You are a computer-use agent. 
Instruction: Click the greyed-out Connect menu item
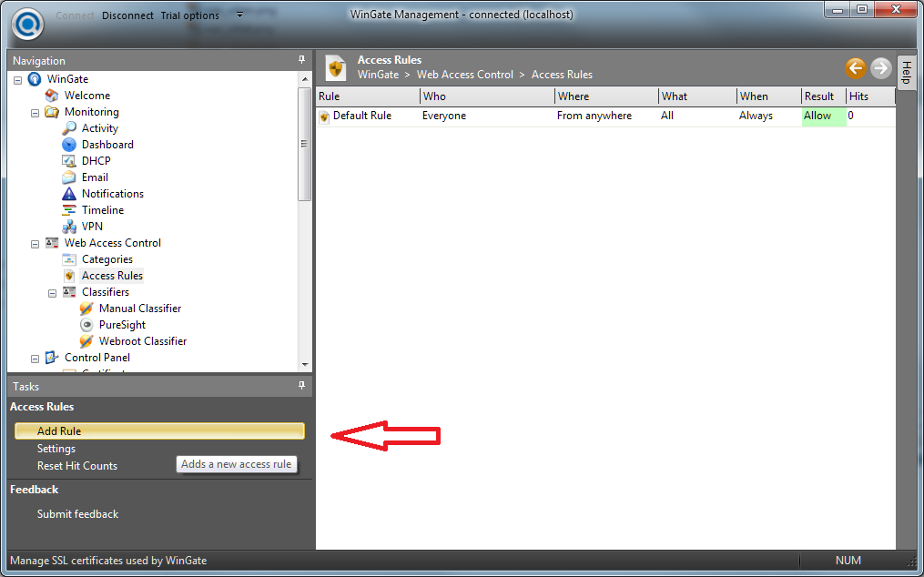point(75,15)
